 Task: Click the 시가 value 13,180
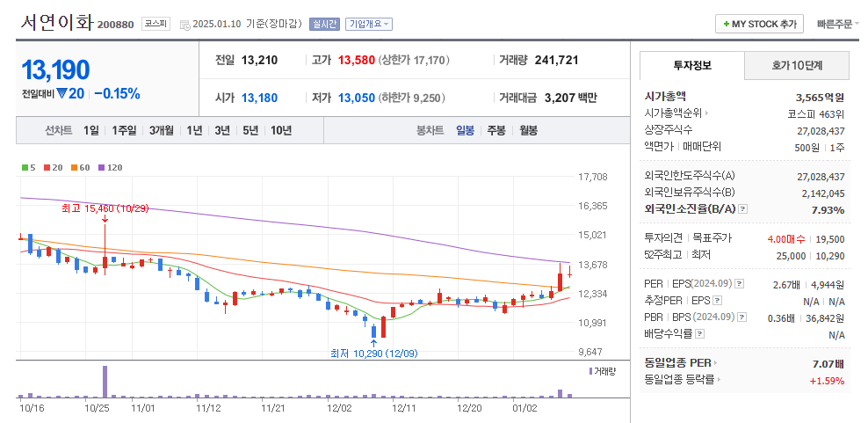point(260,98)
